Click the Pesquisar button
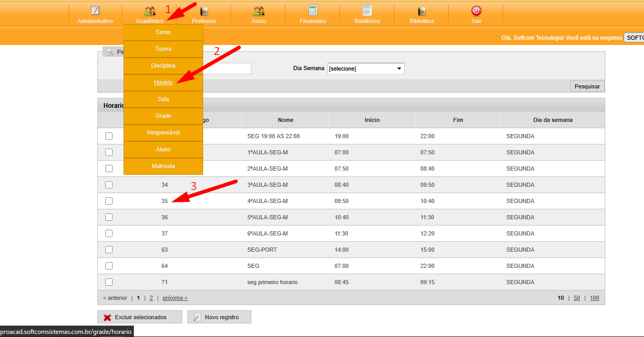The width and height of the screenshot is (644, 337). pyautogui.click(x=587, y=86)
